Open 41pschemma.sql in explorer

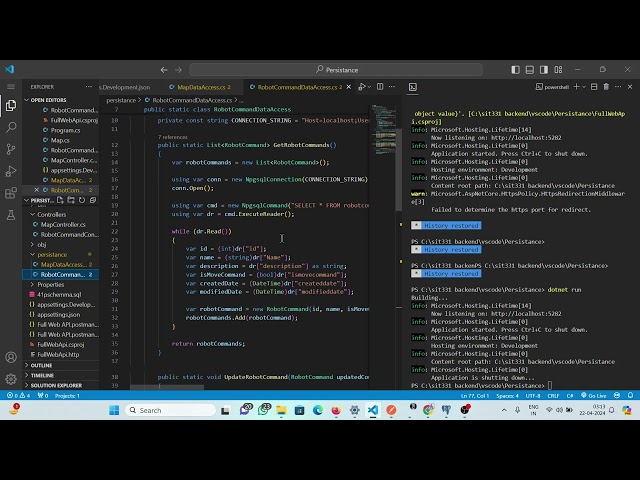coord(60,294)
